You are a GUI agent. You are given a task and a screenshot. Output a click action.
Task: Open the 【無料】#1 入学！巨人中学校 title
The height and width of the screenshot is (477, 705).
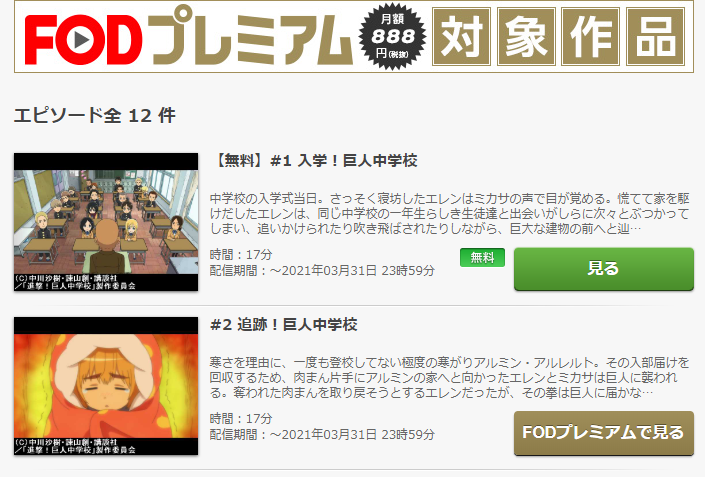click(x=314, y=160)
